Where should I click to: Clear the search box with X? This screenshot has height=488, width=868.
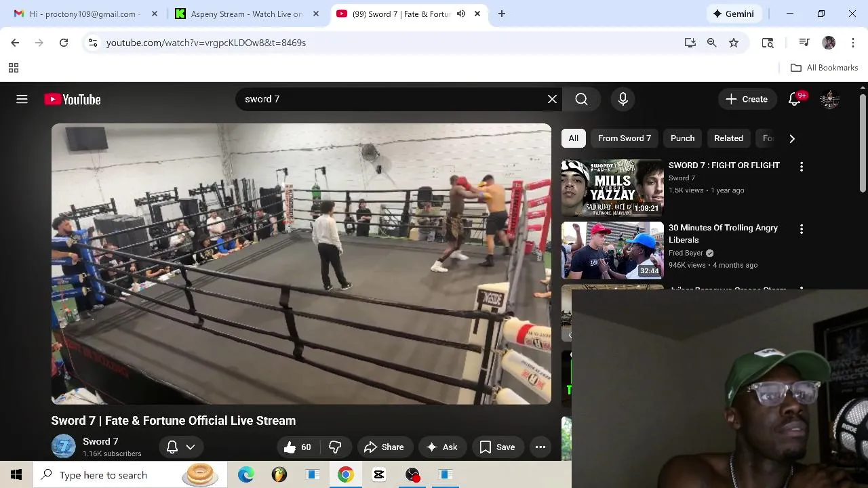pos(552,99)
